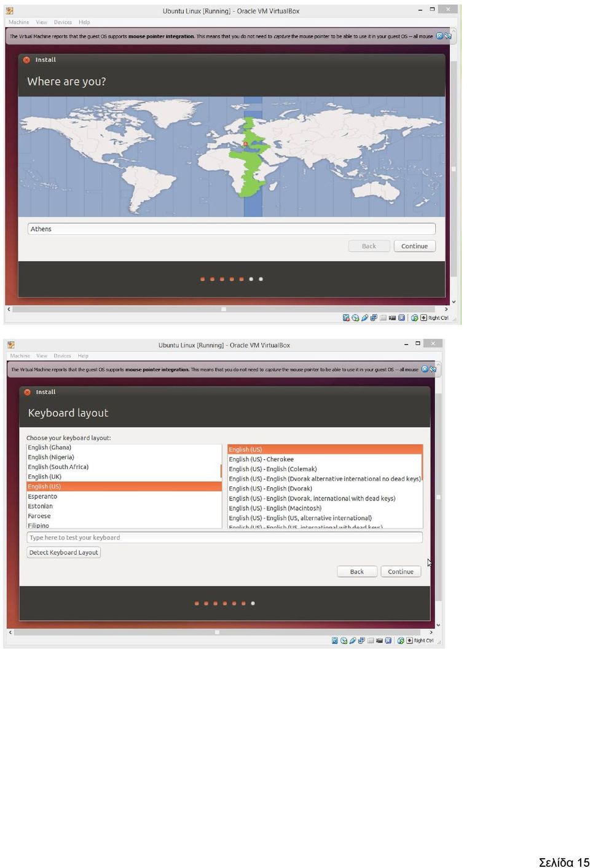Click hard disk activity icon in top VirtualBox window
This screenshot has width=590, height=868.
346,318
